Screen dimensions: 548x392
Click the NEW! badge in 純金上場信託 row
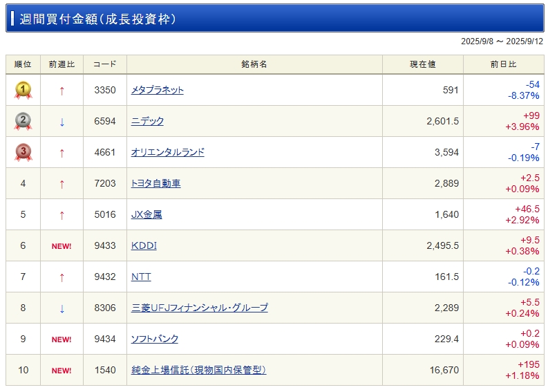(x=62, y=371)
